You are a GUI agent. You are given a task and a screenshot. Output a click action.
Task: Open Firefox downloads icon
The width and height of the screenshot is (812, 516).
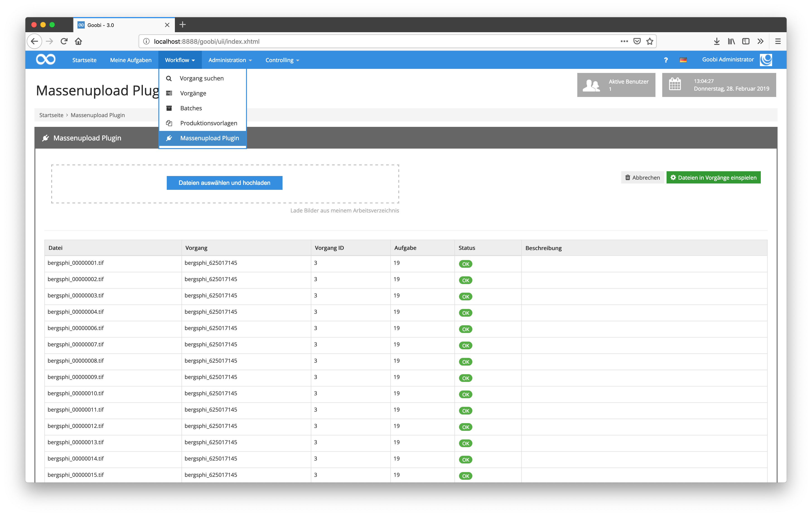717,41
